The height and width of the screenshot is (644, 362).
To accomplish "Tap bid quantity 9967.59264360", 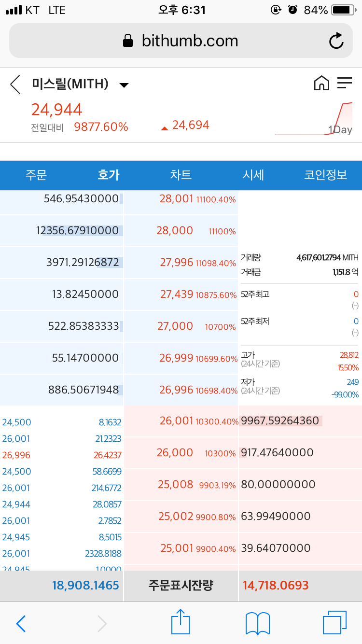I will tap(280, 421).
